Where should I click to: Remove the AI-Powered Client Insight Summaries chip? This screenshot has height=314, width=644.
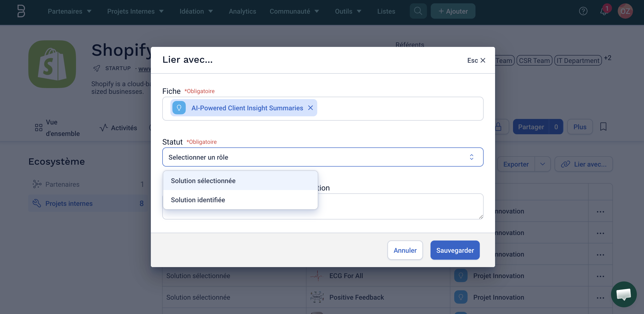pyautogui.click(x=310, y=108)
